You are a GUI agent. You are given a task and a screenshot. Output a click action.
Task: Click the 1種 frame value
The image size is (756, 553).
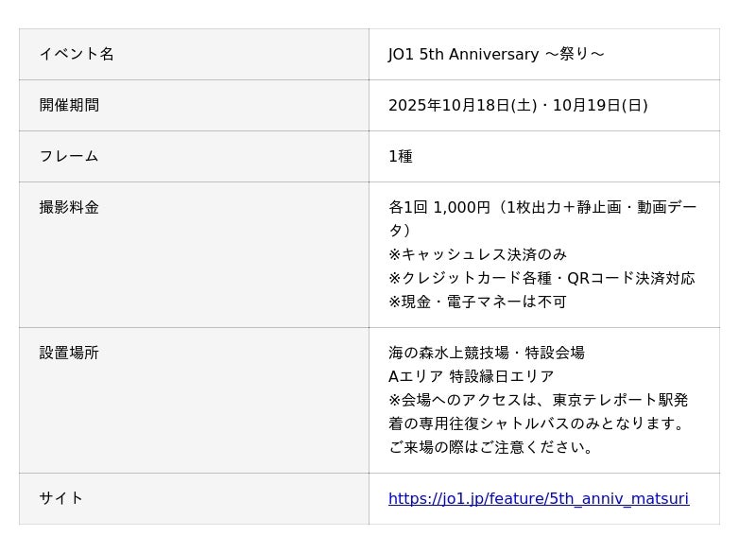401,156
